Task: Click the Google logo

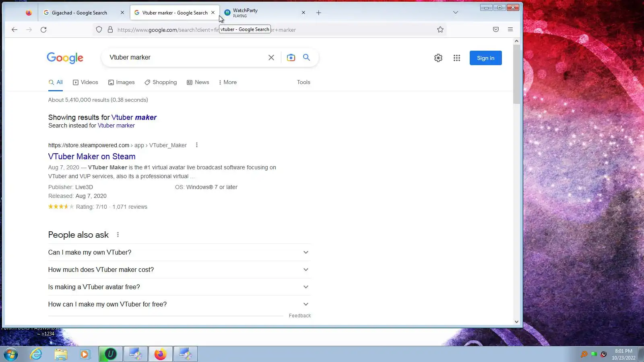Action: (65, 58)
